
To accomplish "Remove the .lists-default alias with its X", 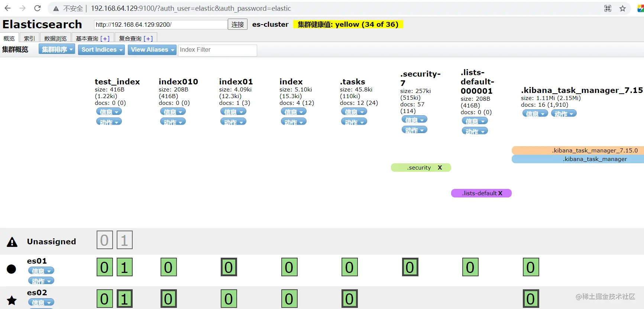I will click(x=500, y=193).
